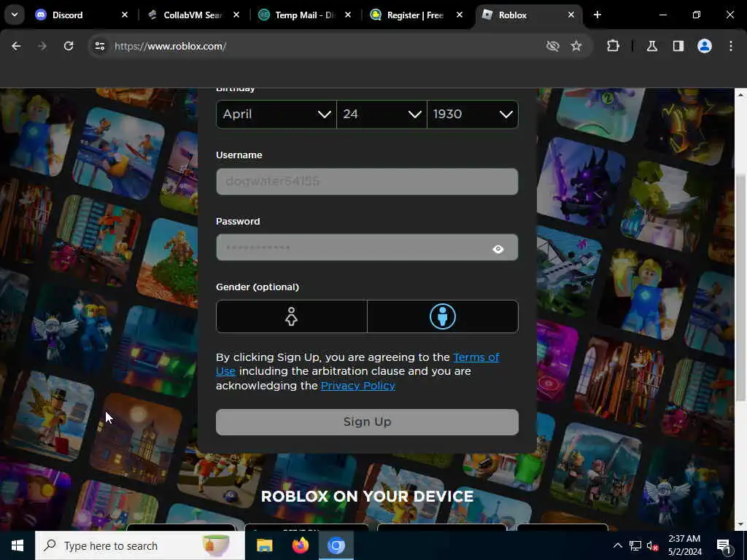This screenshot has height=560, width=747.
Task: Open the birthday day dropdown showing 24
Action: point(382,114)
